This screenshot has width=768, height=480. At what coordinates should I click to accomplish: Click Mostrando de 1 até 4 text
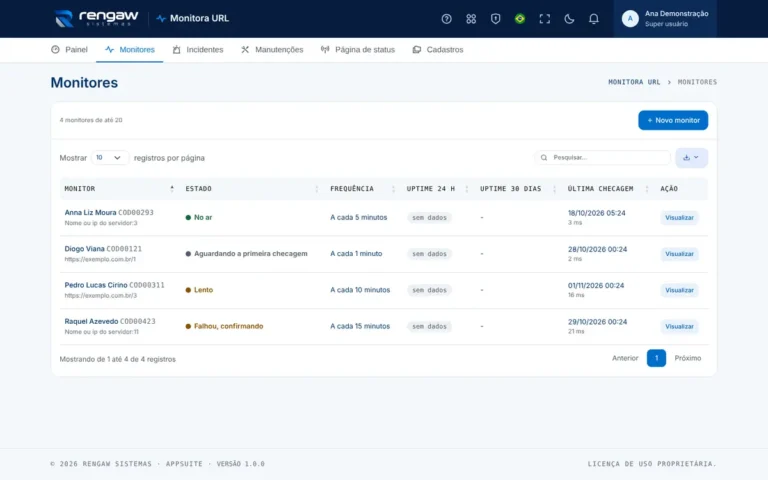pos(118,359)
